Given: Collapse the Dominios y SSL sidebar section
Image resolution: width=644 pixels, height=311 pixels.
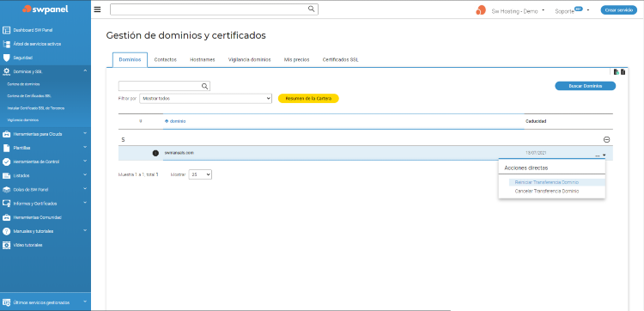Looking at the screenshot, I should (x=85, y=70).
